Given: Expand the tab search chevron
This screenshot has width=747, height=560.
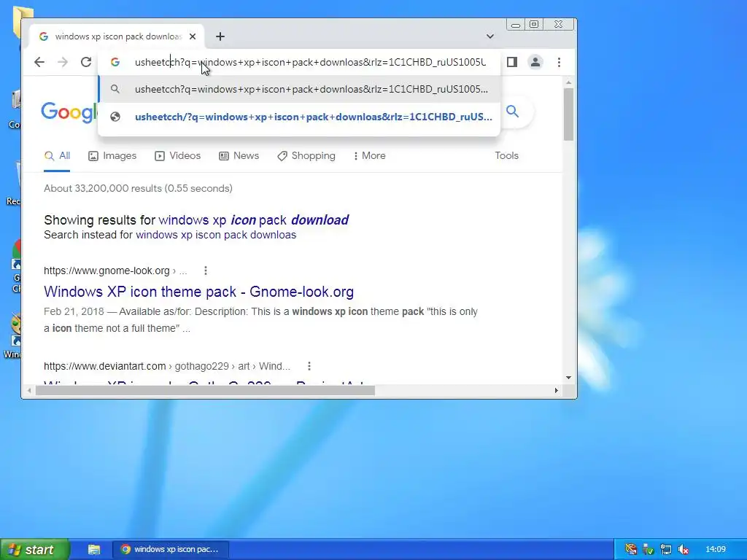Looking at the screenshot, I should (489, 36).
